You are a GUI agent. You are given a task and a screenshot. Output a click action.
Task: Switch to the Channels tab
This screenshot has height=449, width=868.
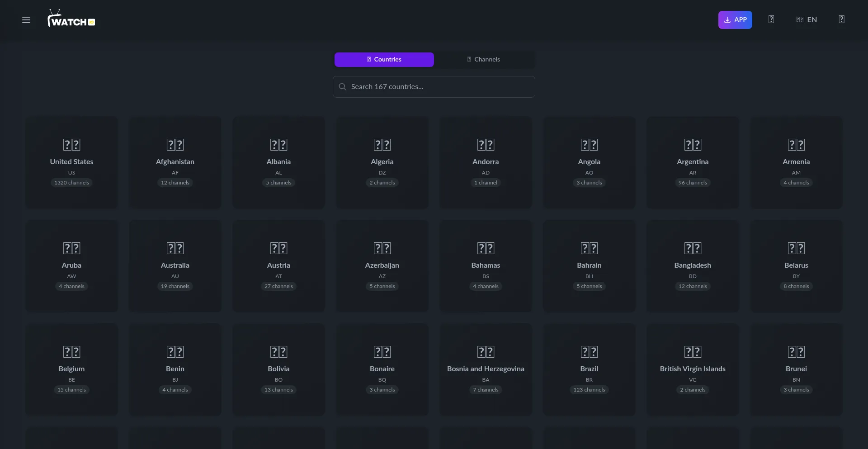[483, 59]
